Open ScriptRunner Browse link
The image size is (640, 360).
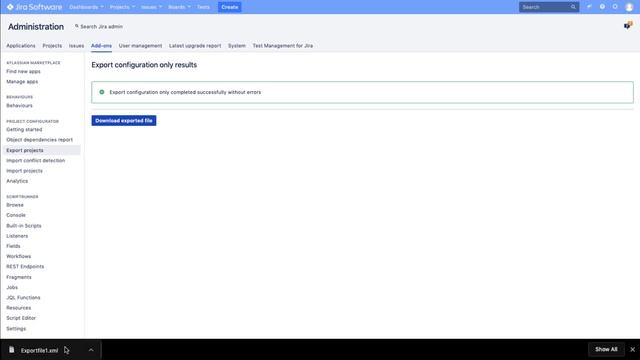pyautogui.click(x=15, y=205)
